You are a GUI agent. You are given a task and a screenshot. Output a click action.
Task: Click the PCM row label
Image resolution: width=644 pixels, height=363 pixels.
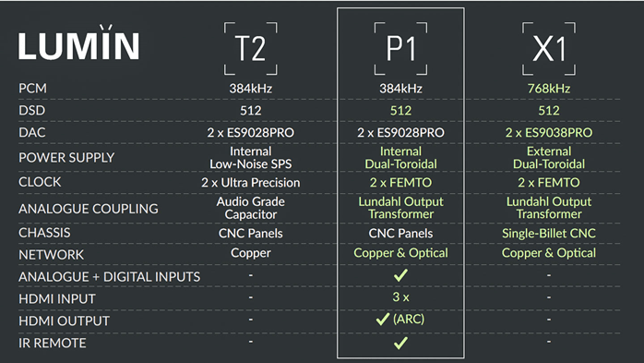32,88
